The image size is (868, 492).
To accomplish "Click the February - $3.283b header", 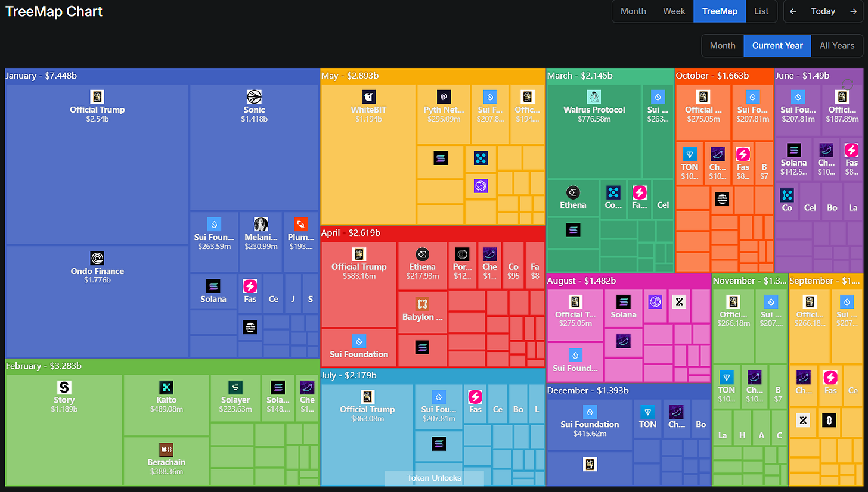I will pyautogui.click(x=44, y=366).
